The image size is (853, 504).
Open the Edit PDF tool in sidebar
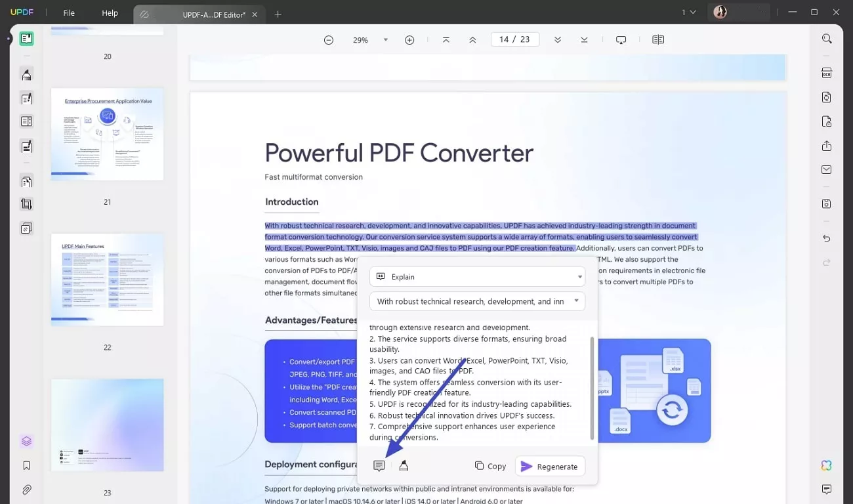(x=26, y=99)
